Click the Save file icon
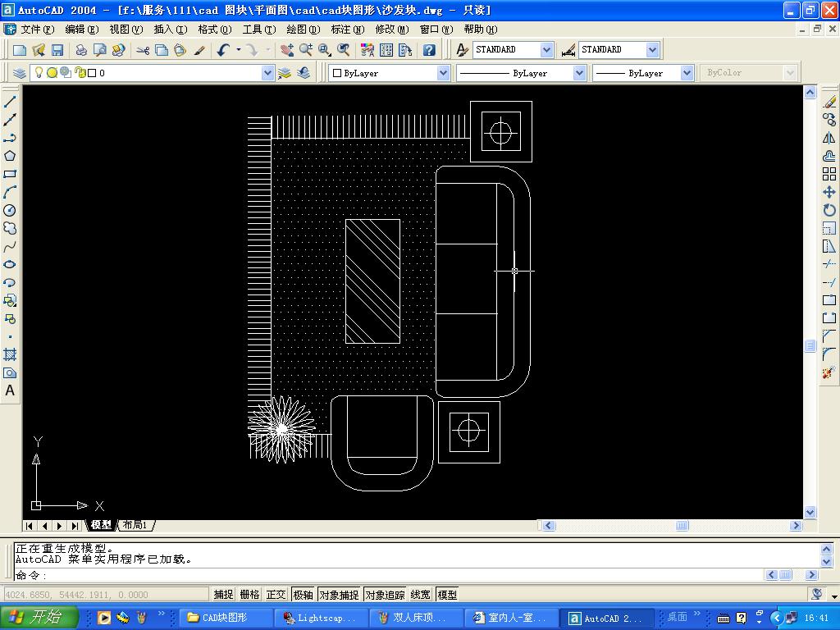The image size is (840, 630). (57, 50)
